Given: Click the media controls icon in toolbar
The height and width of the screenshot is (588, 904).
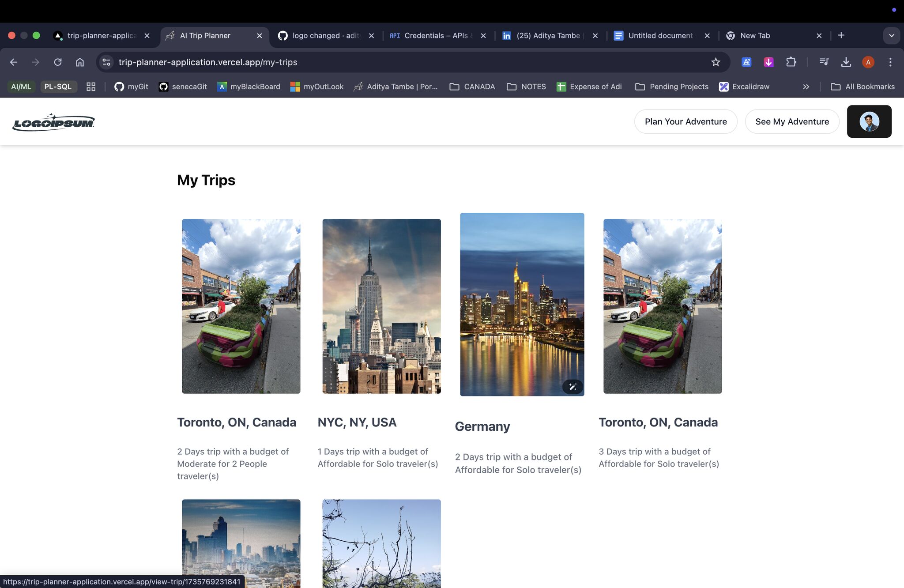Looking at the screenshot, I should 824,62.
